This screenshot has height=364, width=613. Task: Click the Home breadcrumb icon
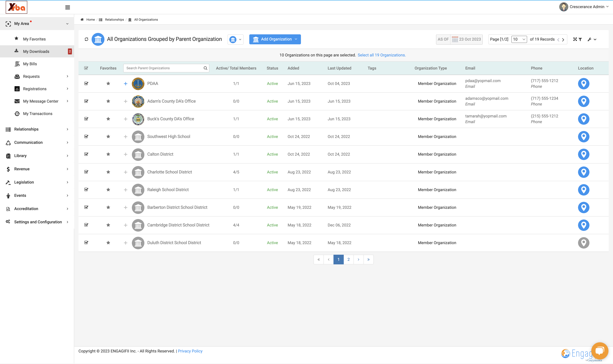pos(82,20)
